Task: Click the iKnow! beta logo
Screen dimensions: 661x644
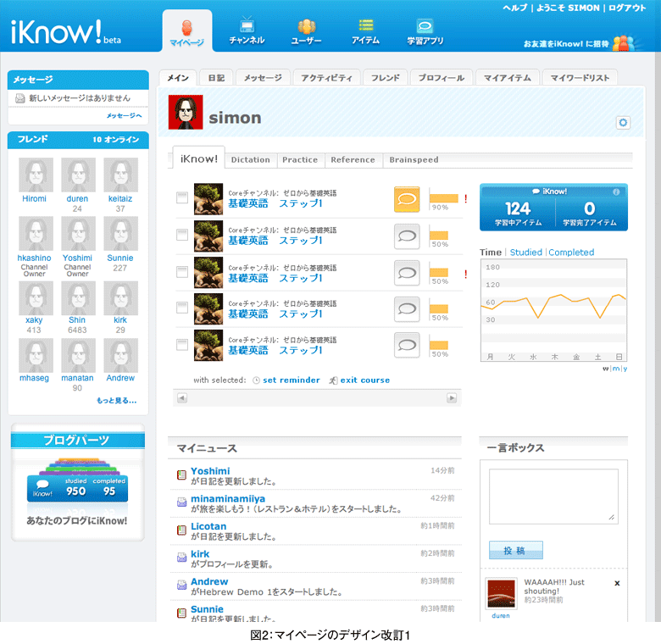Action: click(x=65, y=32)
